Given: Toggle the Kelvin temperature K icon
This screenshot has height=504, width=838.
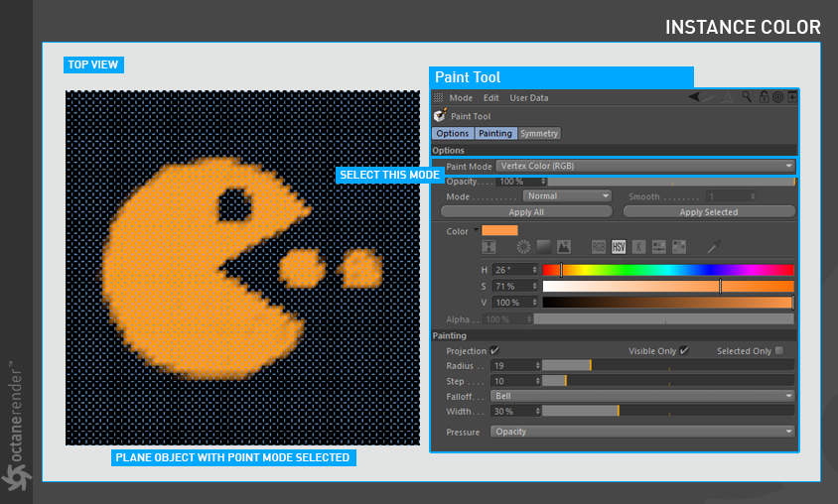Looking at the screenshot, I should click(638, 247).
